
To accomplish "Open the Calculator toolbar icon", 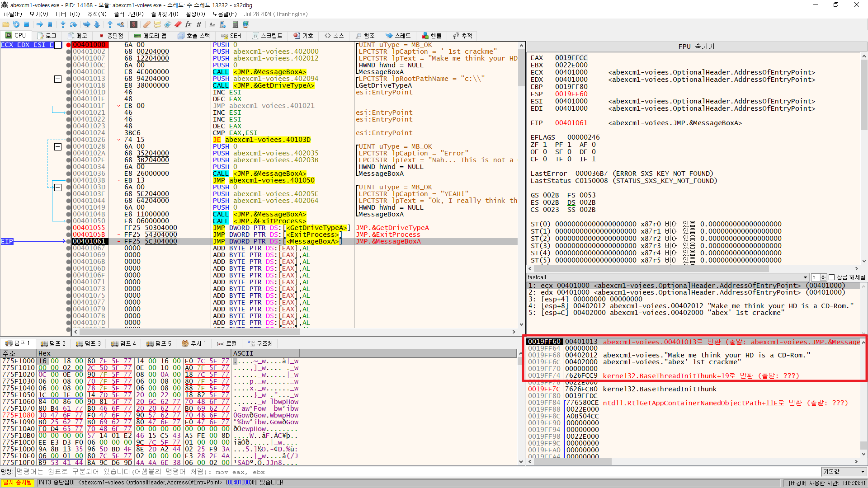I will tap(235, 24).
